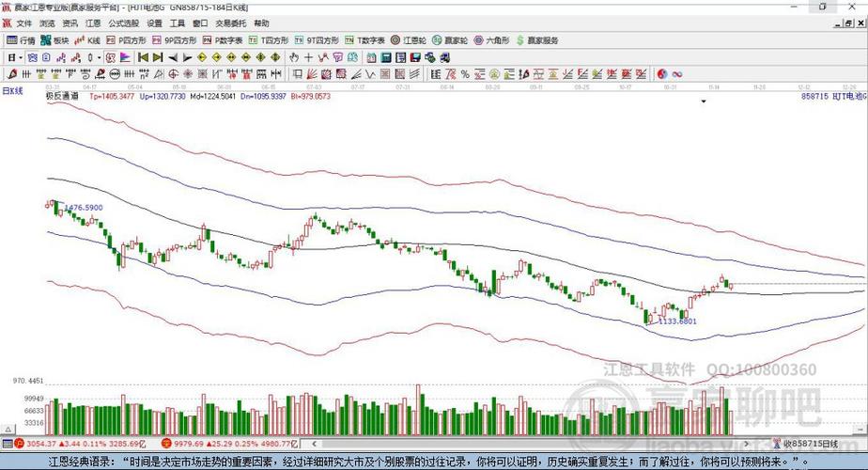Click the colorful triangle chart icon
Screen dimensions: 868x470
pyautogui.click(x=125, y=57)
